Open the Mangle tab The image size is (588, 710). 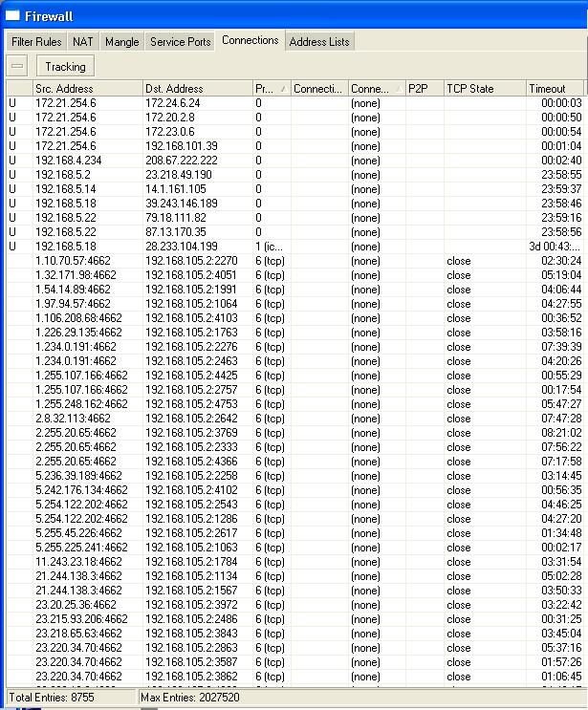point(121,42)
